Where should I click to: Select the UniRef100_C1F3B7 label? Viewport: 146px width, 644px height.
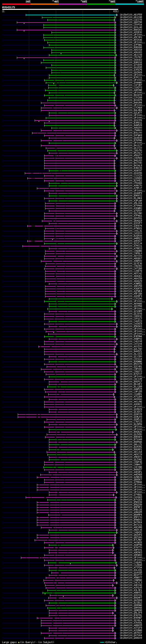point(131,85)
